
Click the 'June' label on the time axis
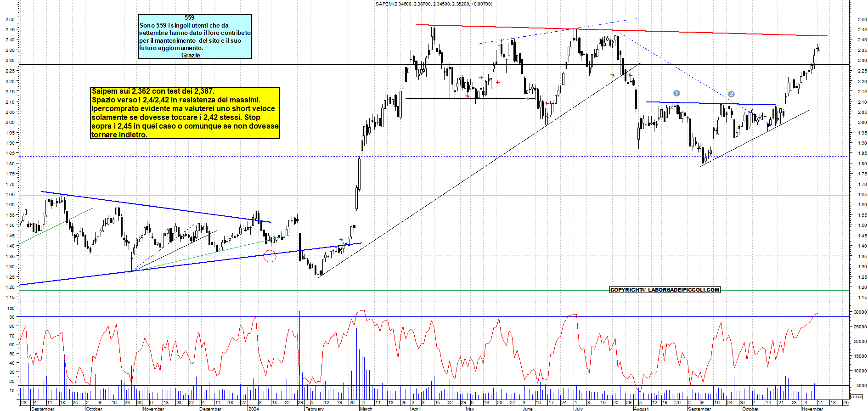point(527,409)
